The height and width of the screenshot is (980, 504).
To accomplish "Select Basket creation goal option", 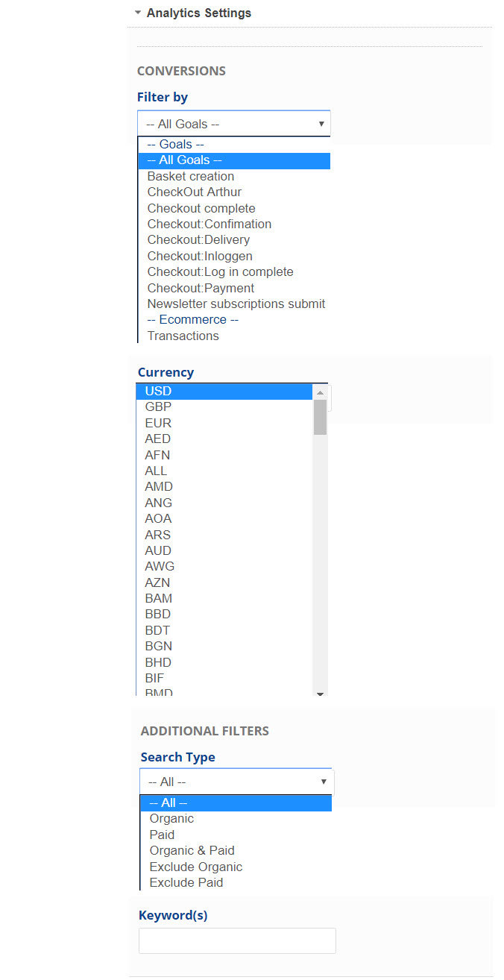I will tap(191, 176).
